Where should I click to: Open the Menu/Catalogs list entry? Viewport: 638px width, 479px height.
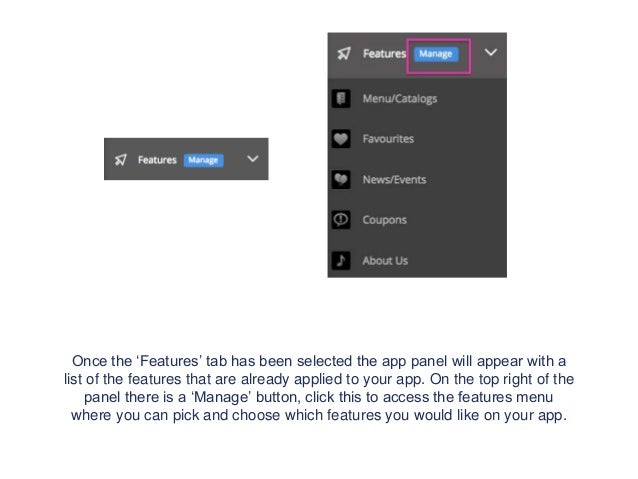(x=399, y=99)
